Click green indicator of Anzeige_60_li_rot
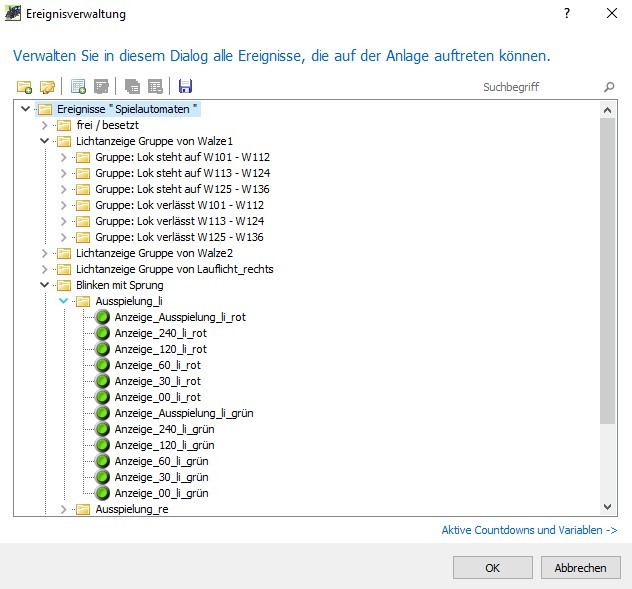 coord(102,365)
